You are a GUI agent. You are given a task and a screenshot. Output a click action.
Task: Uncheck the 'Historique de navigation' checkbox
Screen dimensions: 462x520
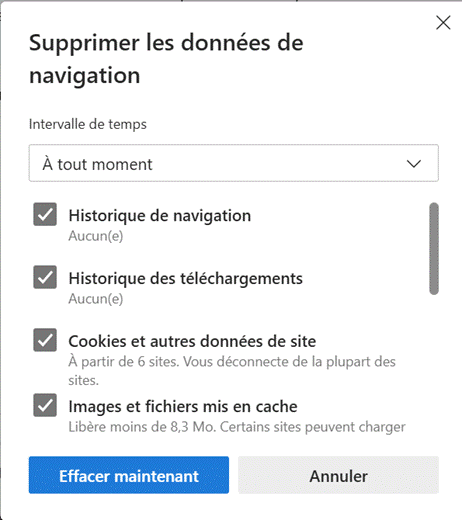click(x=45, y=214)
